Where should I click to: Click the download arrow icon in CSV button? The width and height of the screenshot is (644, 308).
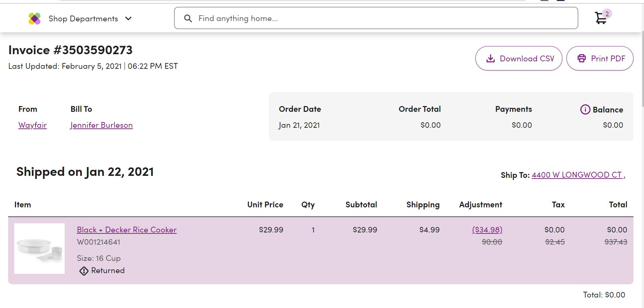pyautogui.click(x=490, y=59)
